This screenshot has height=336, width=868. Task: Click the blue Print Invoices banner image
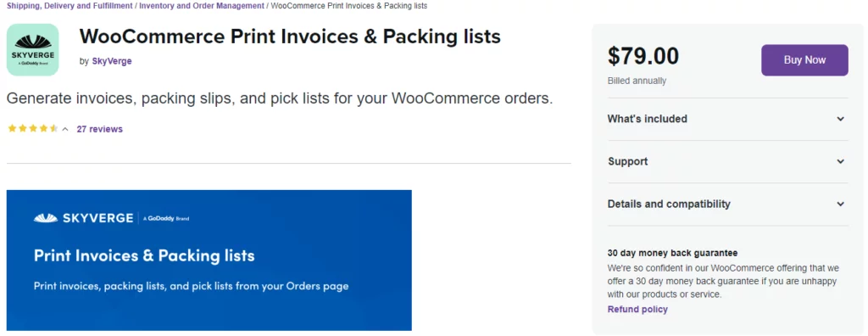[x=209, y=260]
